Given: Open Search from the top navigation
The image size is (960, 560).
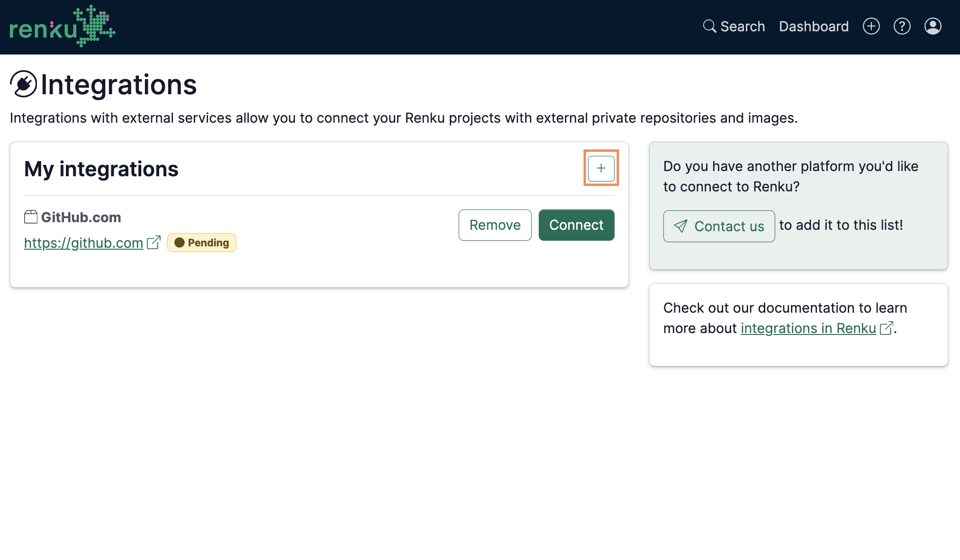Looking at the screenshot, I should (734, 27).
